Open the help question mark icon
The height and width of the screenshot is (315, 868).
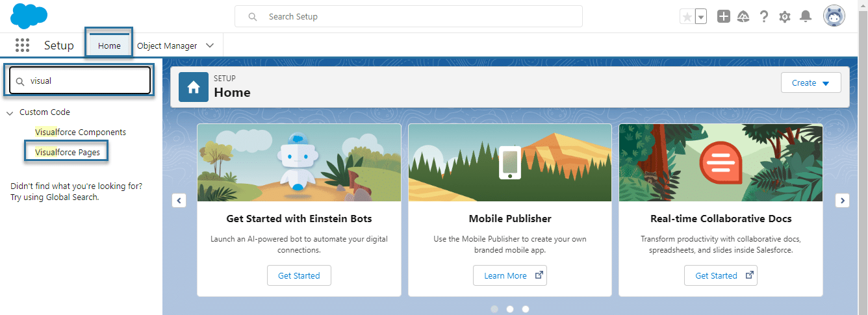pos(764,17)
